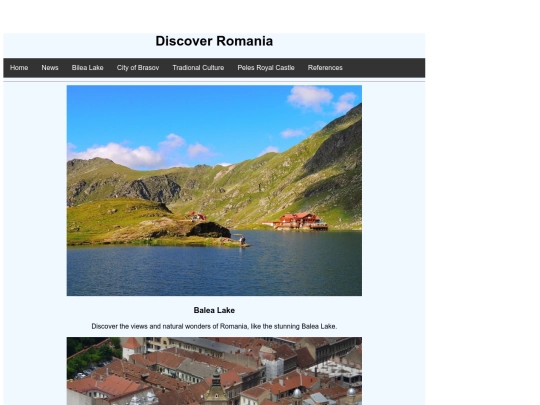This screenshot has width=540, height=405.
Task: Click the Brasov rooftops city photo
Action: (214, 371)
